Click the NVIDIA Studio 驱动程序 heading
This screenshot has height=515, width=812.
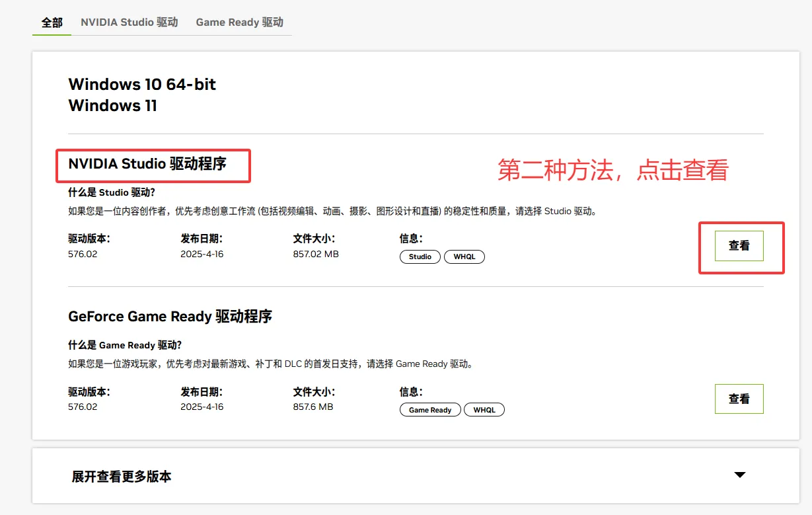coord(147,163)
